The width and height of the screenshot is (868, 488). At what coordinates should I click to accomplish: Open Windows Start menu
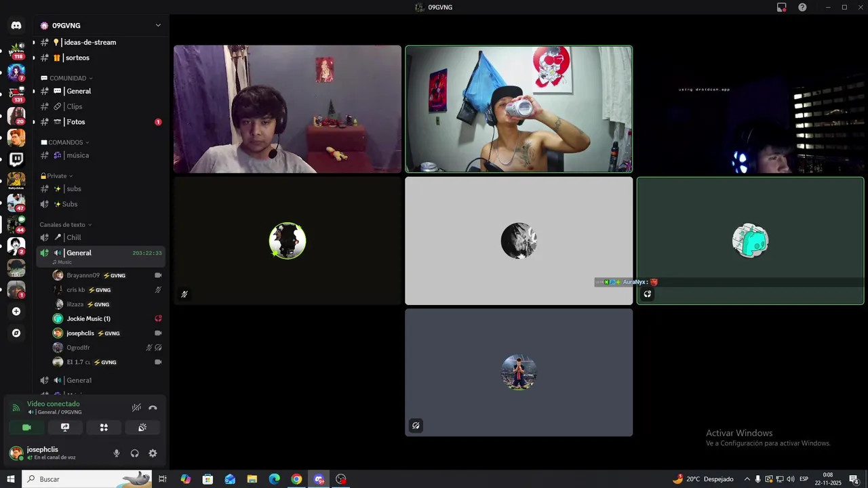coord(11,479)
